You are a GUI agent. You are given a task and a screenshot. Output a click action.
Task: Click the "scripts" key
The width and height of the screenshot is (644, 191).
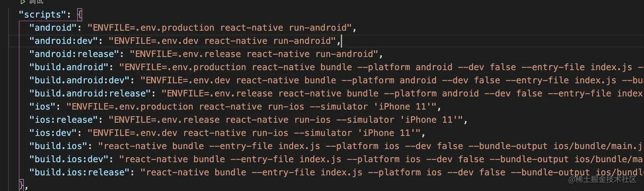43,14
